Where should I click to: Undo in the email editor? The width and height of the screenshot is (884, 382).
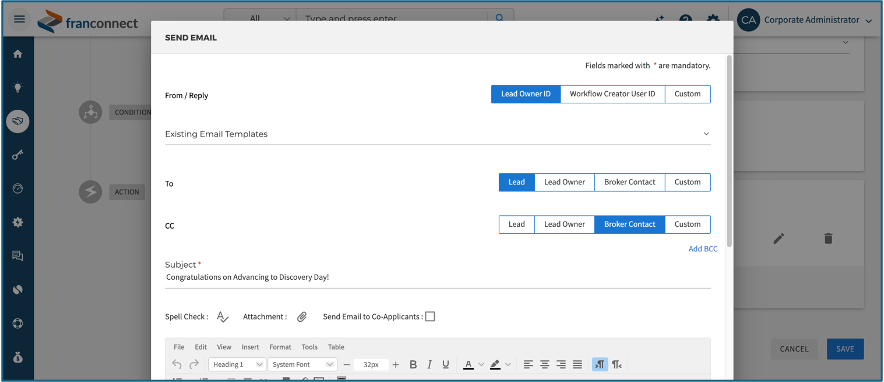coord(177,365)
